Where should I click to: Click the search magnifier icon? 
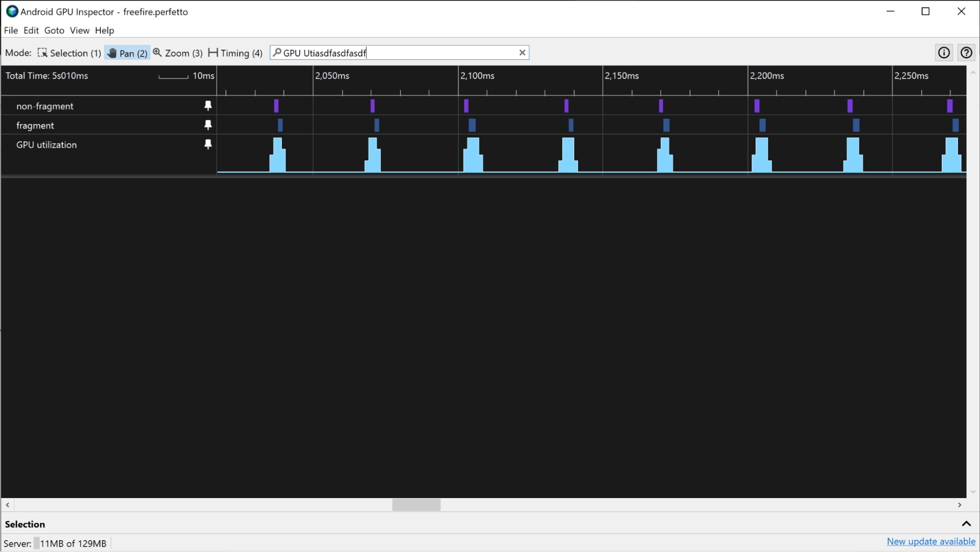click(277, 53)
